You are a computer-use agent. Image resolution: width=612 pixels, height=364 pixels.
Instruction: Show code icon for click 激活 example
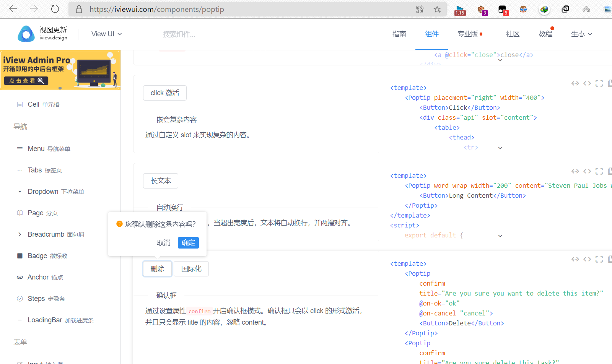coord(587,83)
